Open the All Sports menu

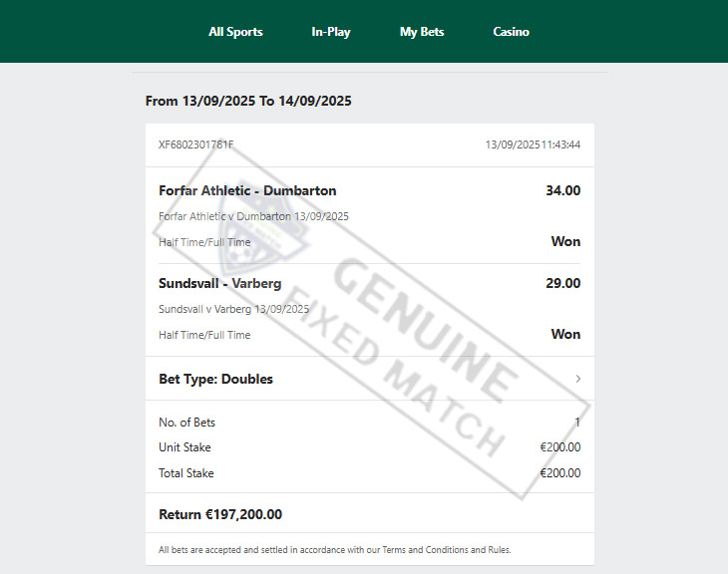click(x=235, y=32)
